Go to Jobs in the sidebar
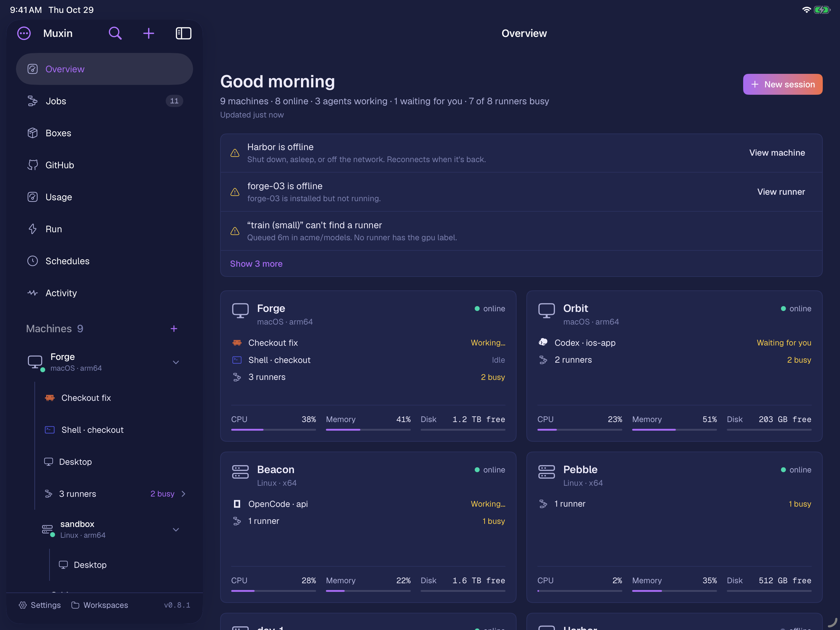Image resolution: width=840 pixels, height=630 pixels. coord(105,101)
